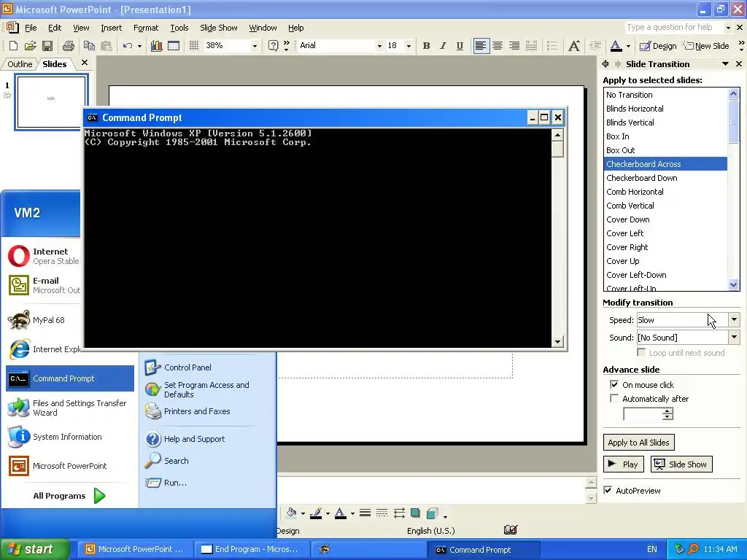Center align the text
The height and width of the screenshot is (560, 747).
click(x=498, y=46)
